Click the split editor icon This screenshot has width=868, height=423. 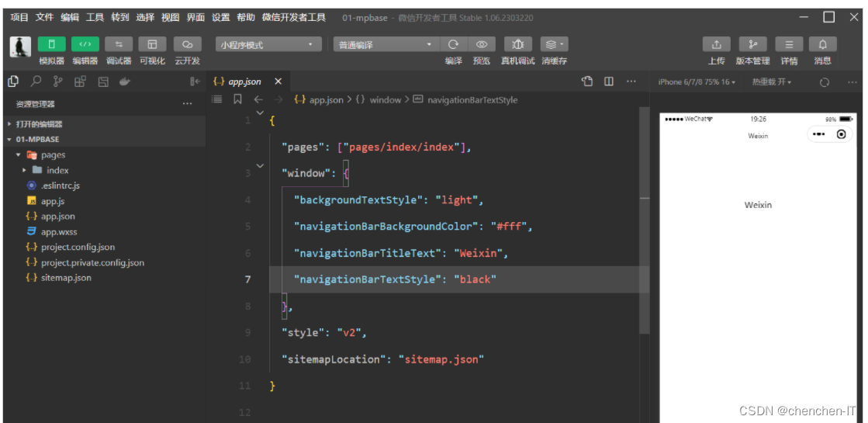pos(609,81)
